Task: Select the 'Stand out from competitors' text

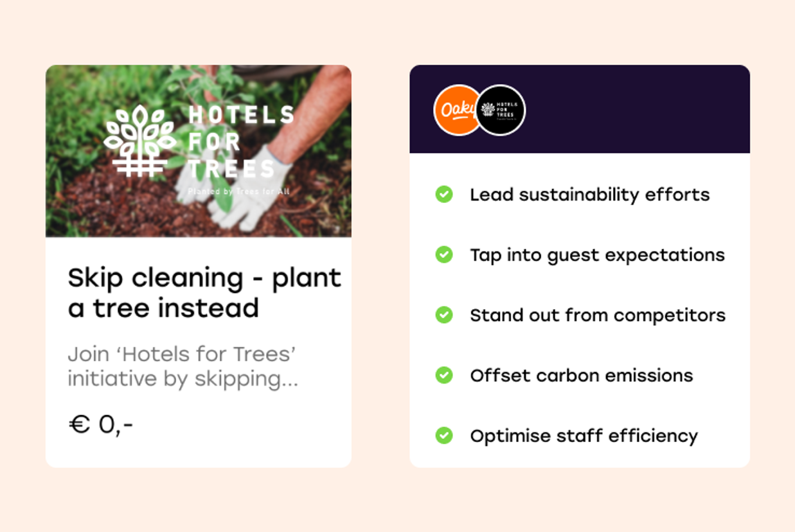Action: pos(597,315)
